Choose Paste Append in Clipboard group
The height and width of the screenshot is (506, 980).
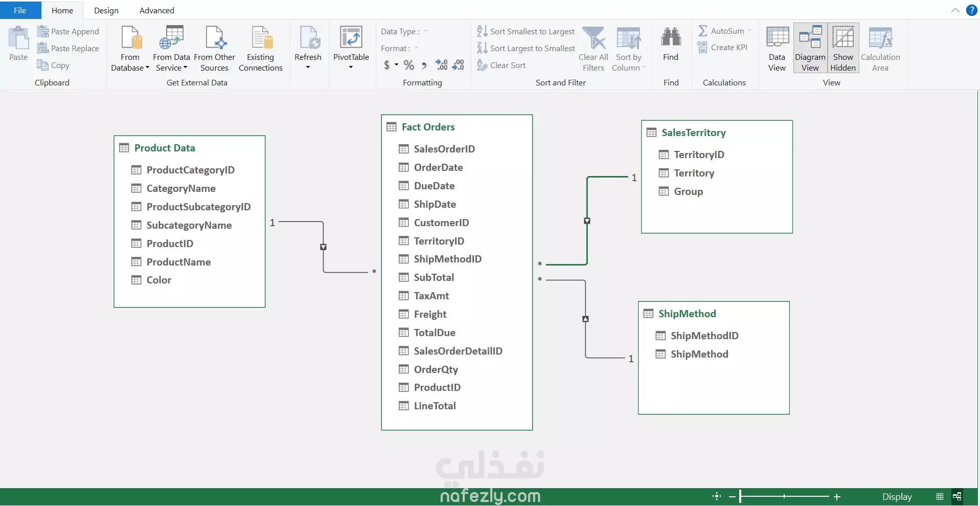pyautogui.click(x=68, y=31)
